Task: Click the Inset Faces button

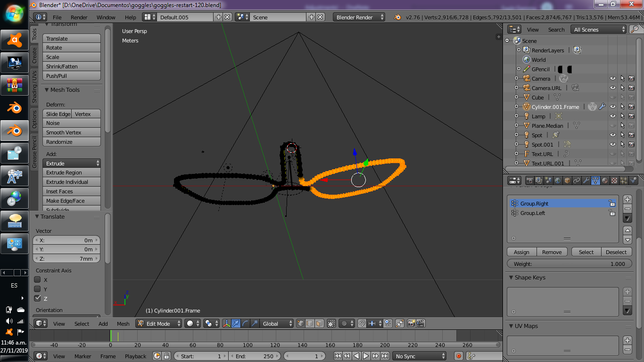Action: point(72,191)
